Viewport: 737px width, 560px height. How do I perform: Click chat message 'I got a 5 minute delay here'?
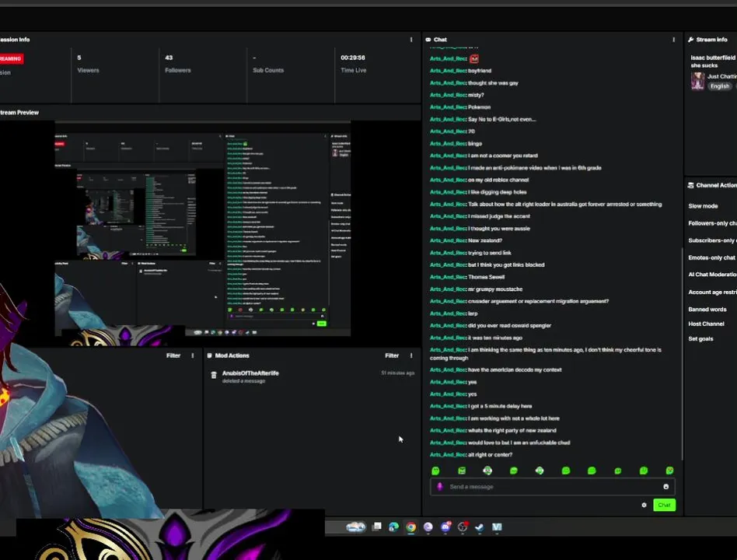coord(500,406)
